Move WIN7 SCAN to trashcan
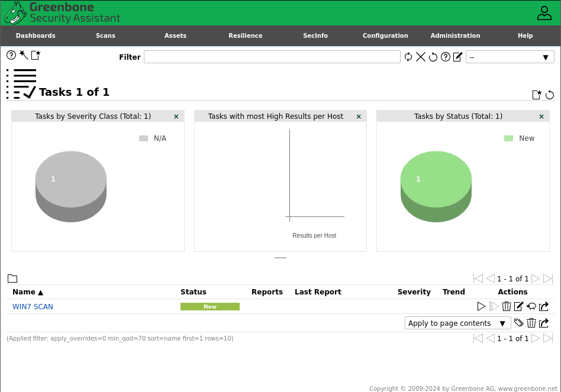This screenshot has height=392, width=561. (506, 306)
